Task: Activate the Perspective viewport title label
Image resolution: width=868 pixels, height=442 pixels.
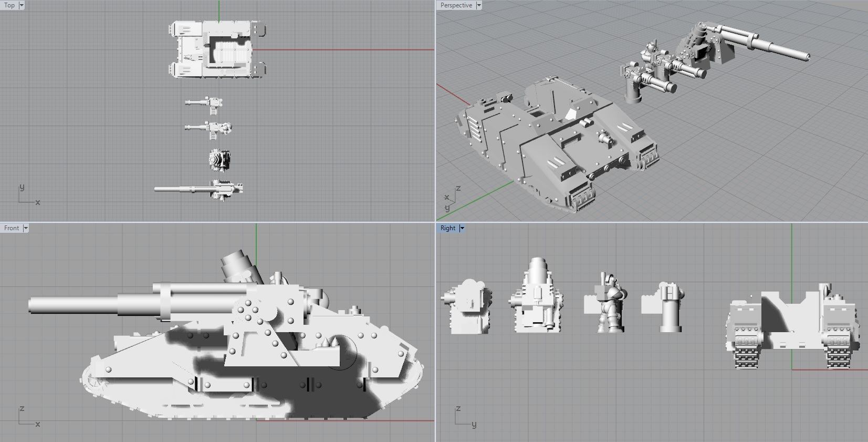Action: [x=456, y=5]
